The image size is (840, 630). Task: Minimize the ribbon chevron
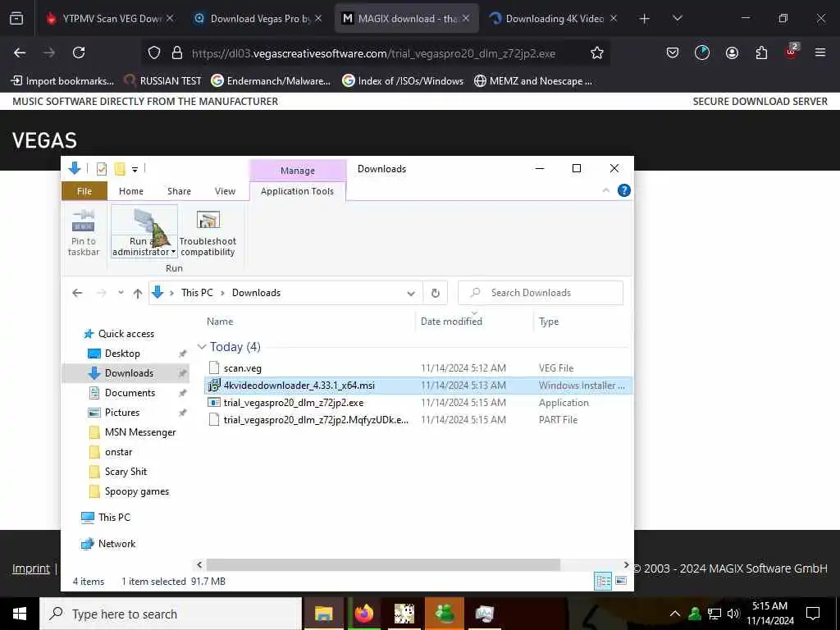(606, 190)
